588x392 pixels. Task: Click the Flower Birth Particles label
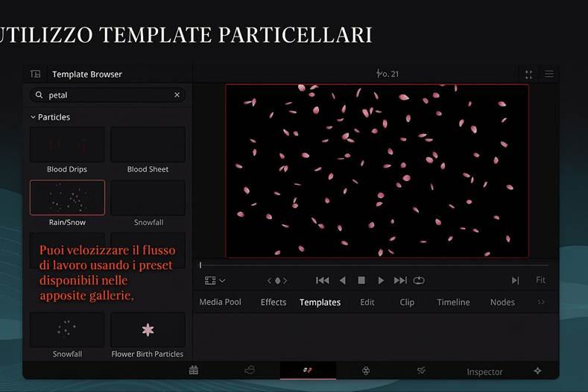pyautogui.click(x=148, y=354)
